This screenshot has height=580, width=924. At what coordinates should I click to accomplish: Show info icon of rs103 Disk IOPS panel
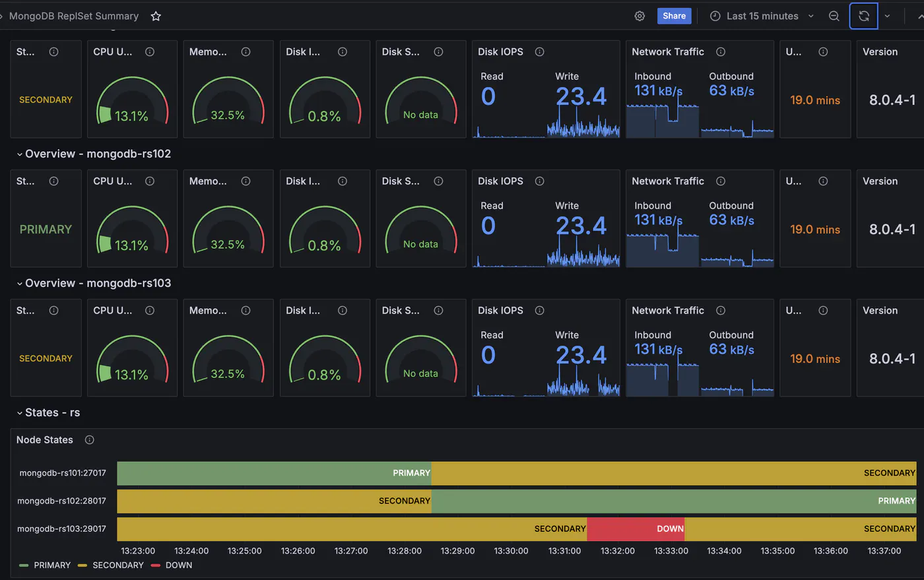pos(539,310)
